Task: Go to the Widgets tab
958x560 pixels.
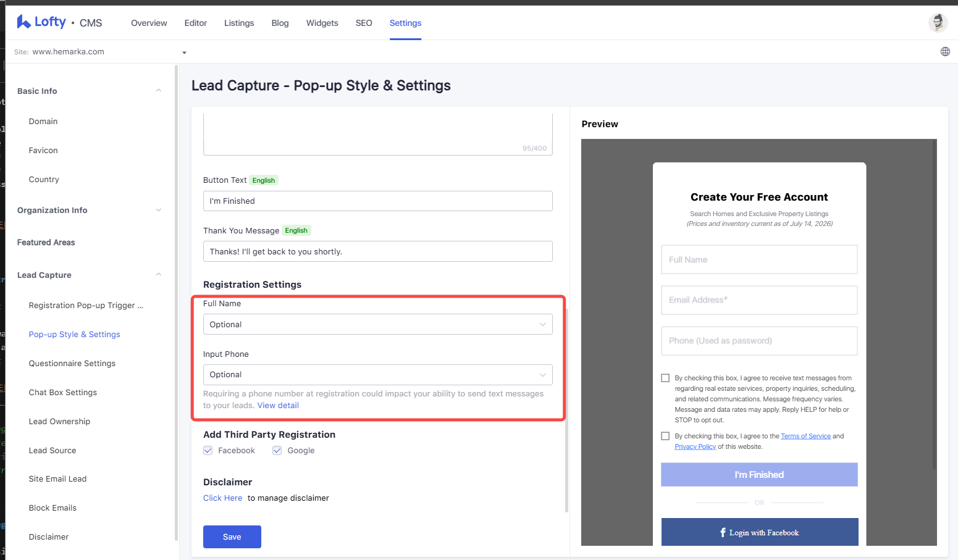Action: pos(322,23)
